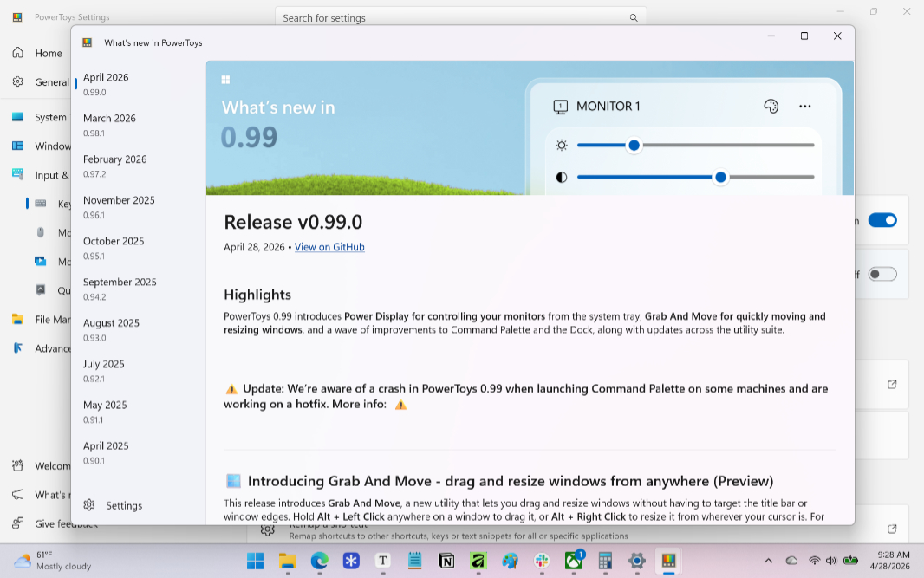The width and height of the screenshot is (924, 578).
Task: Expand the hidden icons tray in the taskbar
Action: pos(768,562)
